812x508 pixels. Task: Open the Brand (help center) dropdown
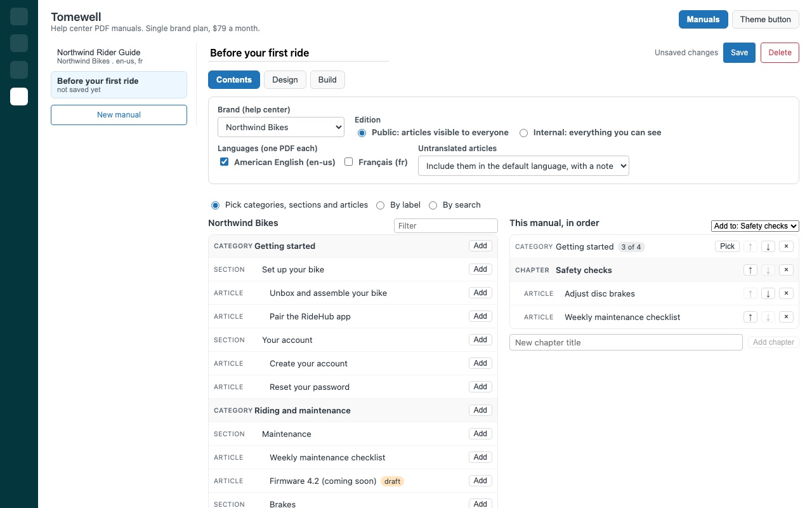281,127
